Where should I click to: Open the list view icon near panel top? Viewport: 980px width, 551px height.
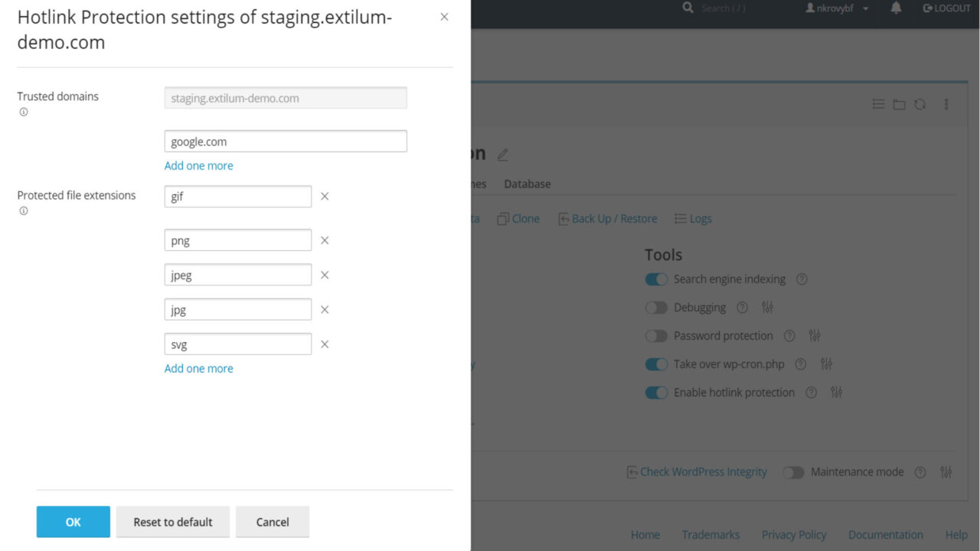[x=878, y=104]
